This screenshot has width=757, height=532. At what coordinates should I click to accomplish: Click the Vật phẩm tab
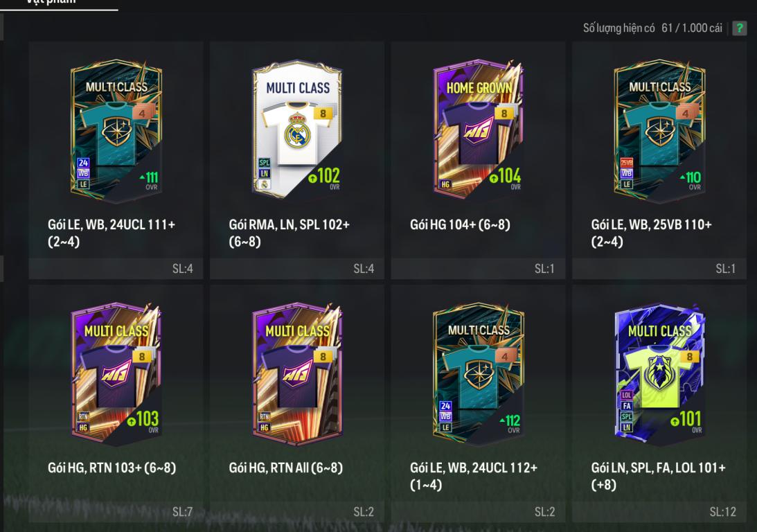click(51, 2)
